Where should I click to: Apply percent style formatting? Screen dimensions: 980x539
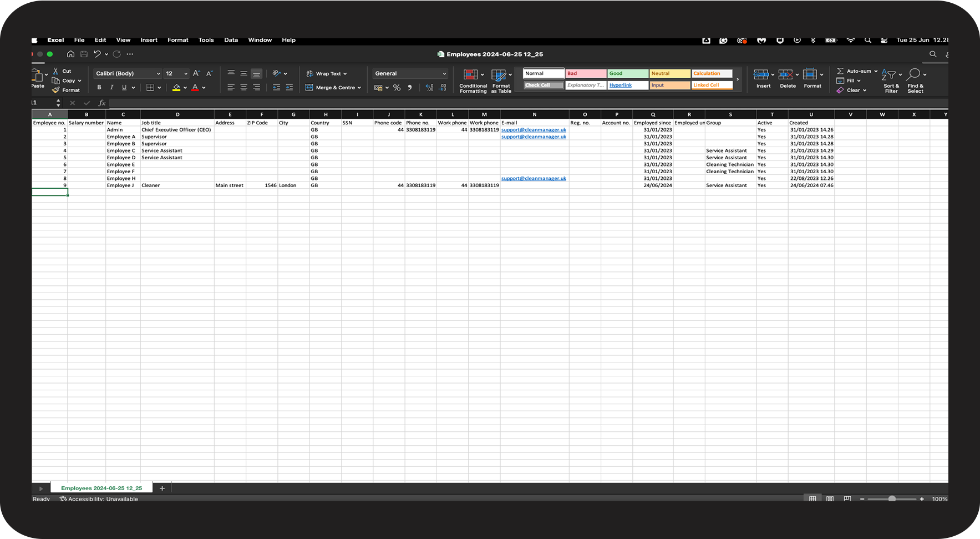click(397, 88)
